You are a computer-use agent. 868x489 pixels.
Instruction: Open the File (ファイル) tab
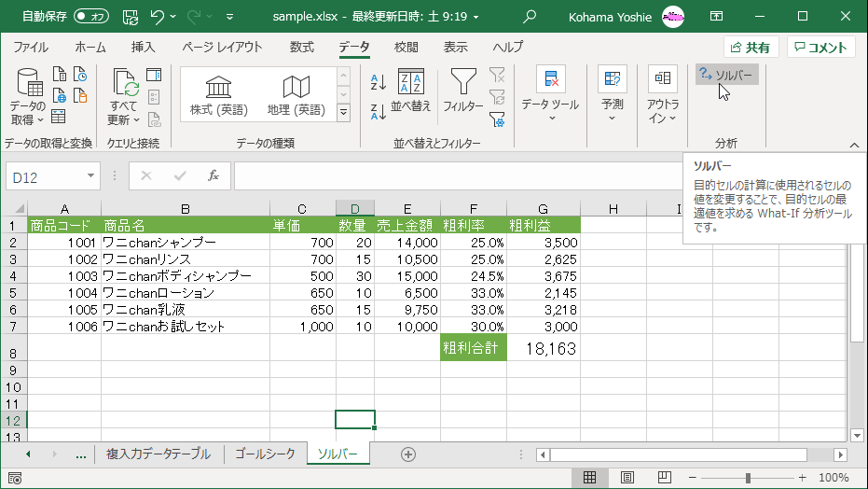pyautogui.click(x=31, y=47)
